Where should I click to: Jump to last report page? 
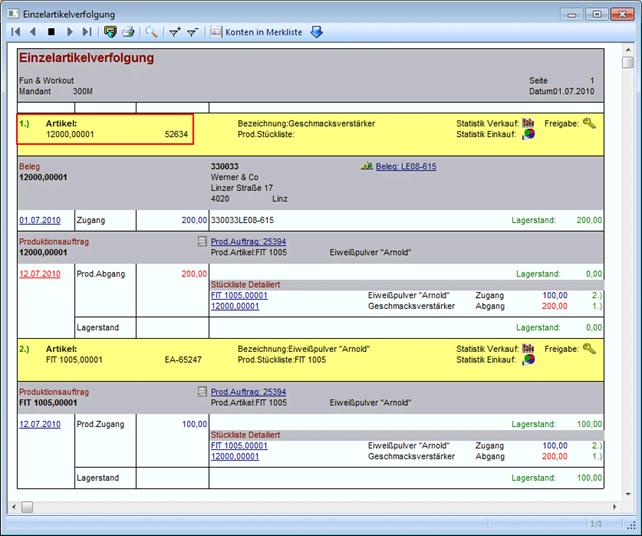(x=87, y=32)
